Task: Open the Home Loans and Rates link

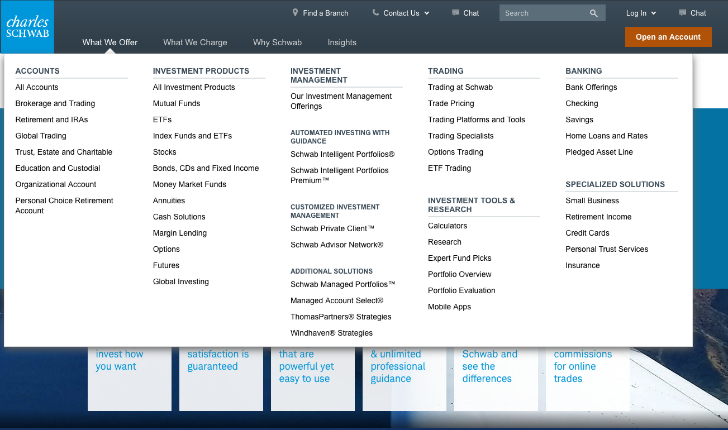Action: [606, 136]
